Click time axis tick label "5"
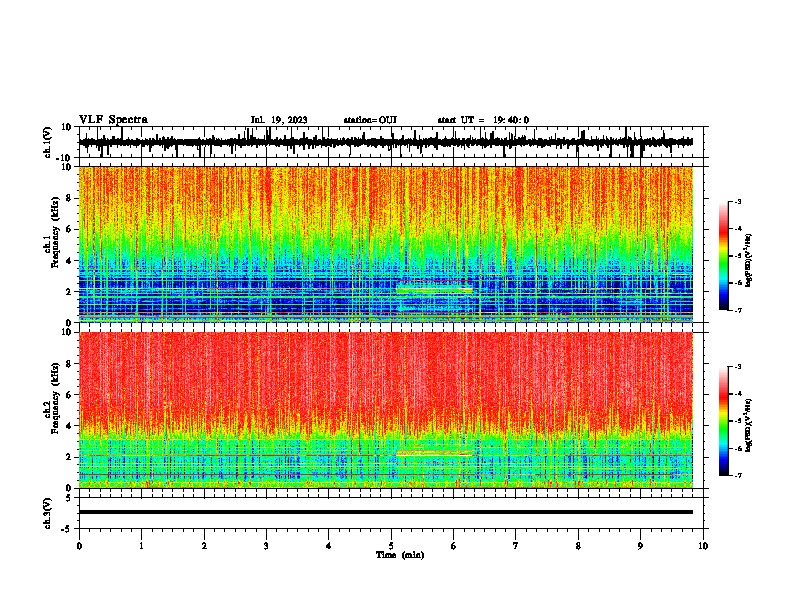 [391, 546]
